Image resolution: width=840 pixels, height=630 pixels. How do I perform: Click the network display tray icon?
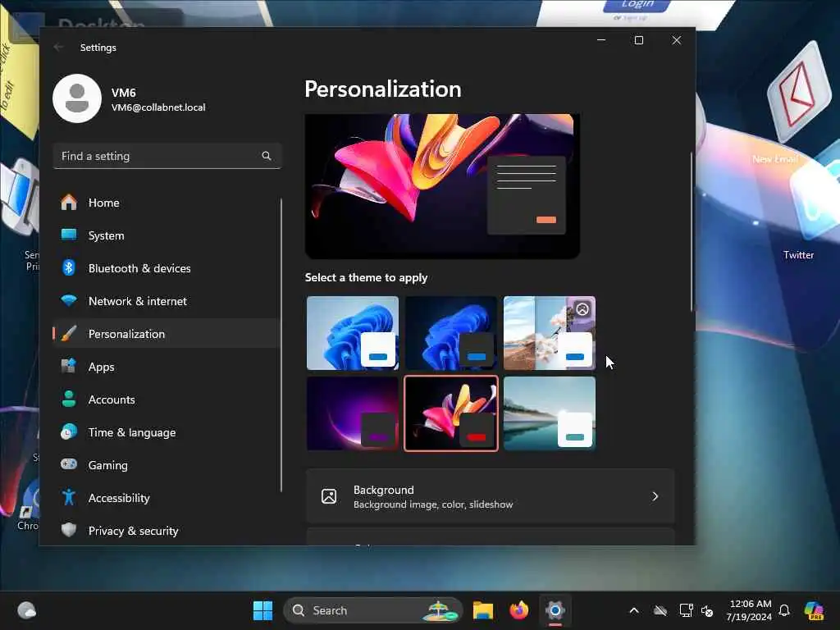(x=686, y=610)
